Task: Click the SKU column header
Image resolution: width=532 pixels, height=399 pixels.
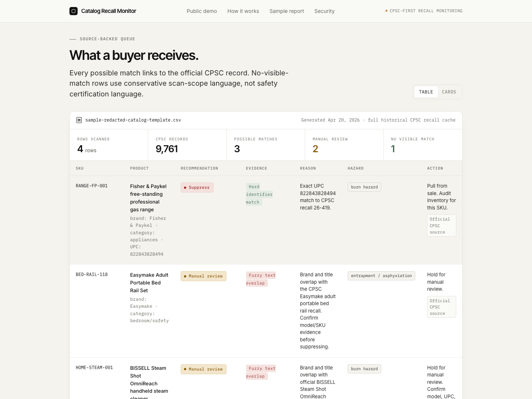Action: point(80,168)
